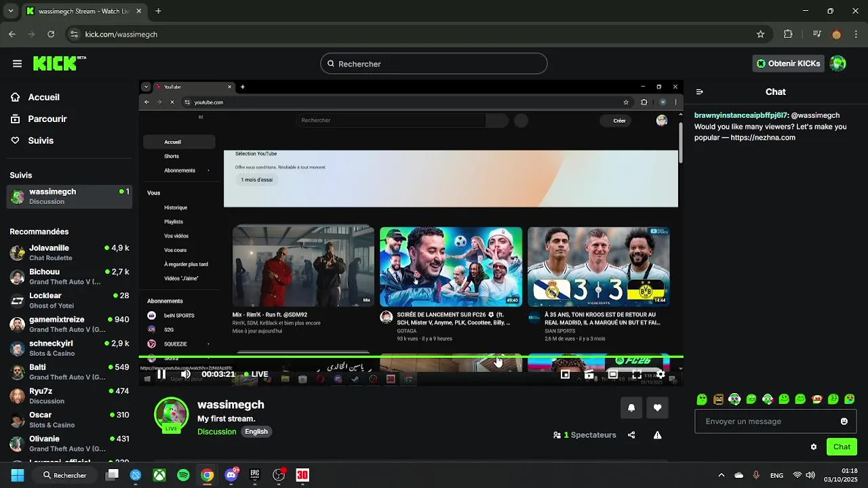Open chat settings gear icon

tap(814, 447)
